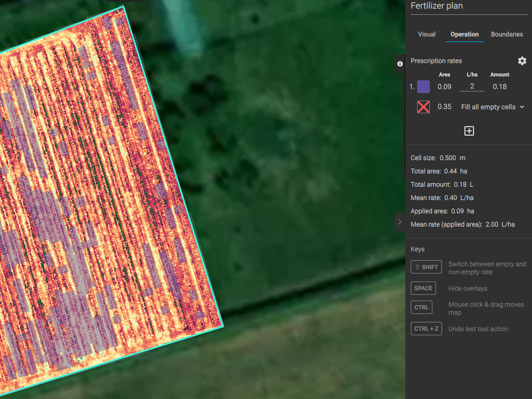Click the Area value 0.09 for rate 1
This screenshot has height=399, width=532.
pos(444,86)
